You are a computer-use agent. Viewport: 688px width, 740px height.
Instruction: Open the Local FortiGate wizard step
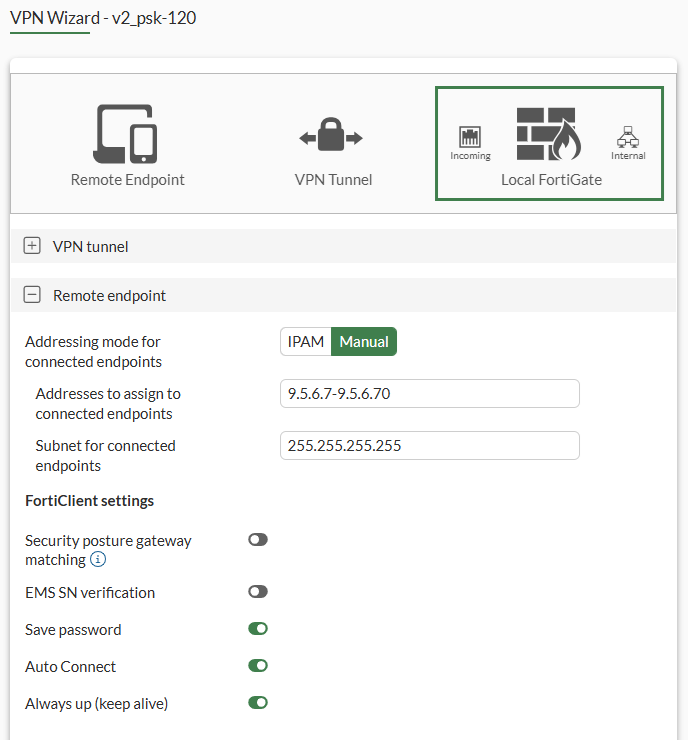coord(551,180)
